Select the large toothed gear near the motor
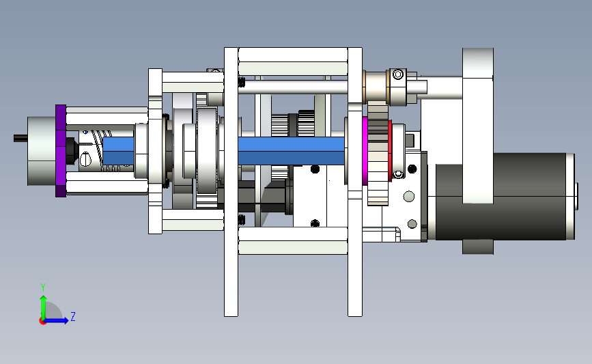Viewport: 592px width, 364px height. coord(378,153)
